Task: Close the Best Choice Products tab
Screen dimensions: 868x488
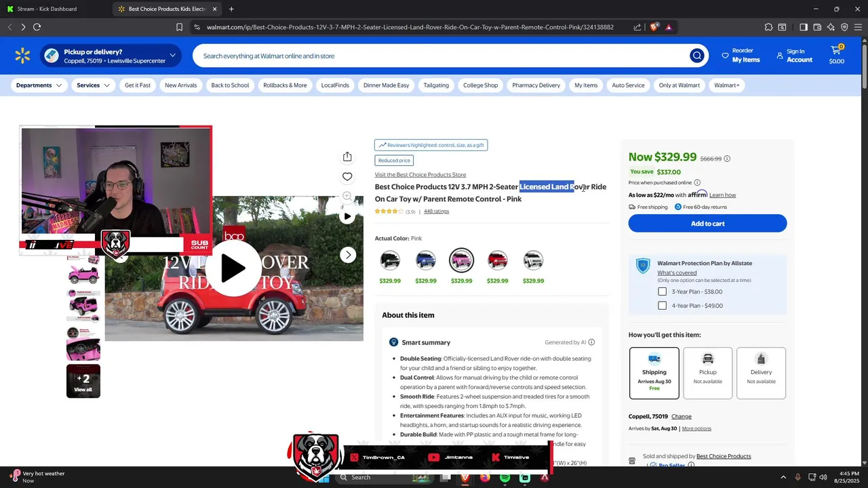Action: click(215, 9)
